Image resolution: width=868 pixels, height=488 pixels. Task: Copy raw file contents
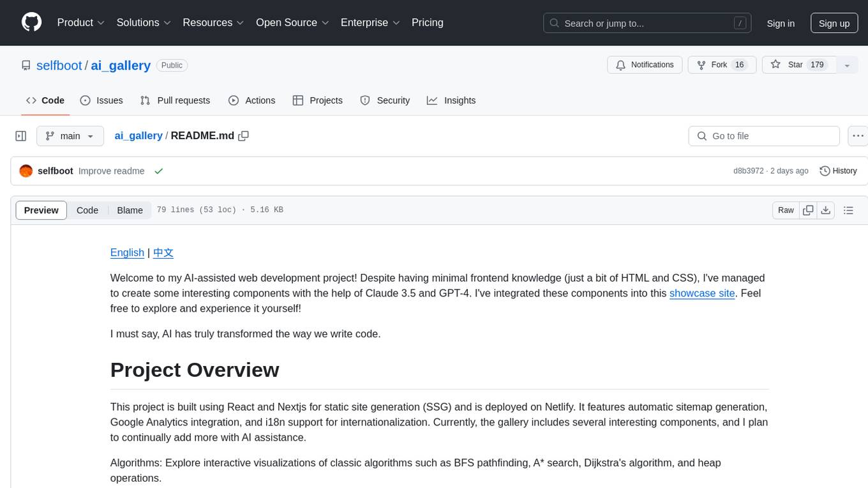808,210
